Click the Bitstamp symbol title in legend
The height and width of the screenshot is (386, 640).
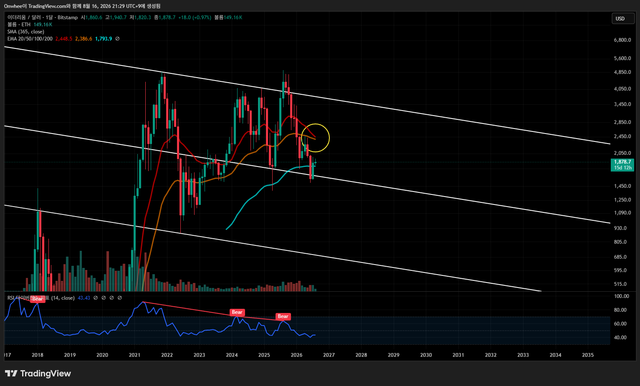(x=42, y=18)
